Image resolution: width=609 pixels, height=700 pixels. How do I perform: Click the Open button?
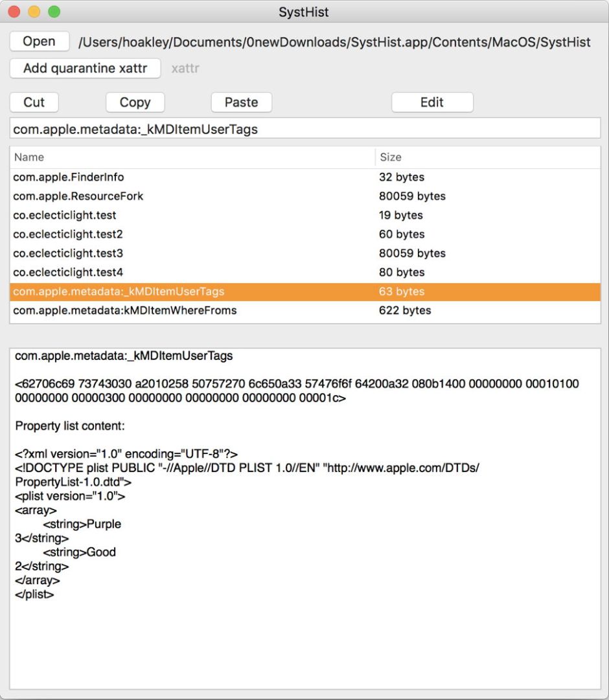pyautogui.click(x=39, y=41)
